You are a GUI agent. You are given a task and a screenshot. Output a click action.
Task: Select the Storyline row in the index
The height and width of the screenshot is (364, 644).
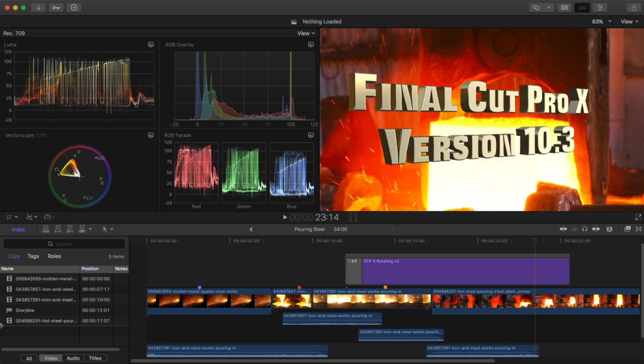coord(64,310)
